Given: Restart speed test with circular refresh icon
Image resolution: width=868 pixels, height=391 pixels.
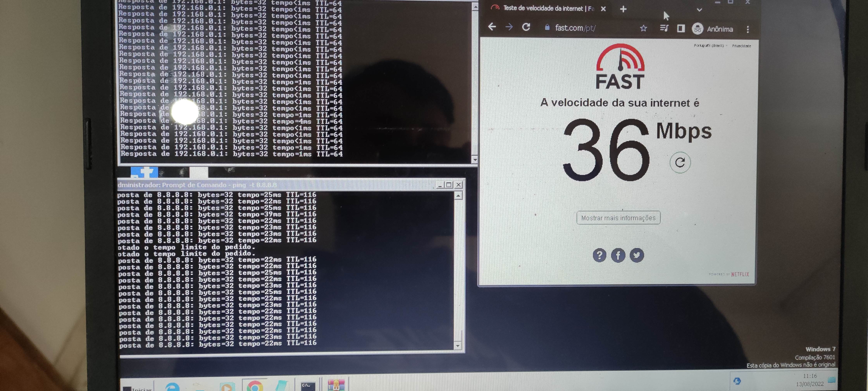Looking at the screenshot, I should (680, 163).
